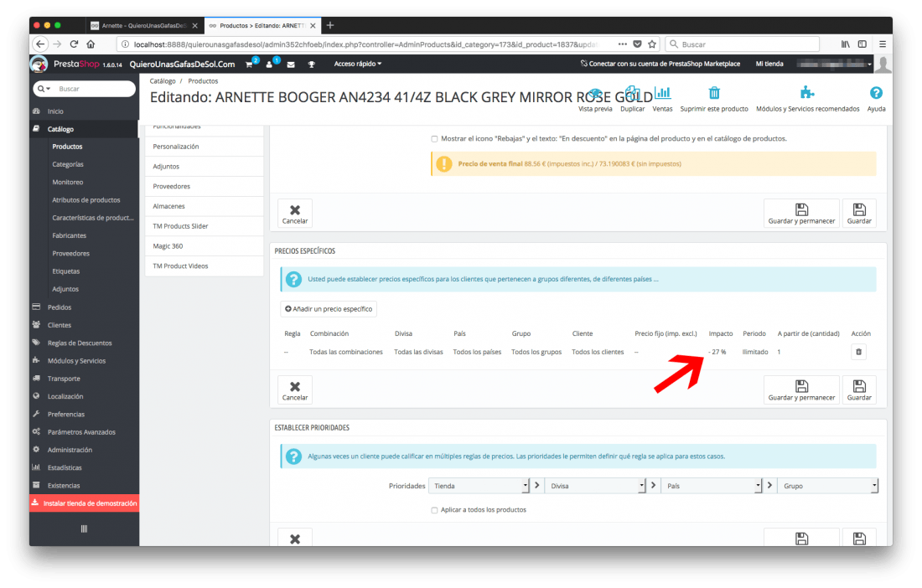Open Mi tienda link

769,64
